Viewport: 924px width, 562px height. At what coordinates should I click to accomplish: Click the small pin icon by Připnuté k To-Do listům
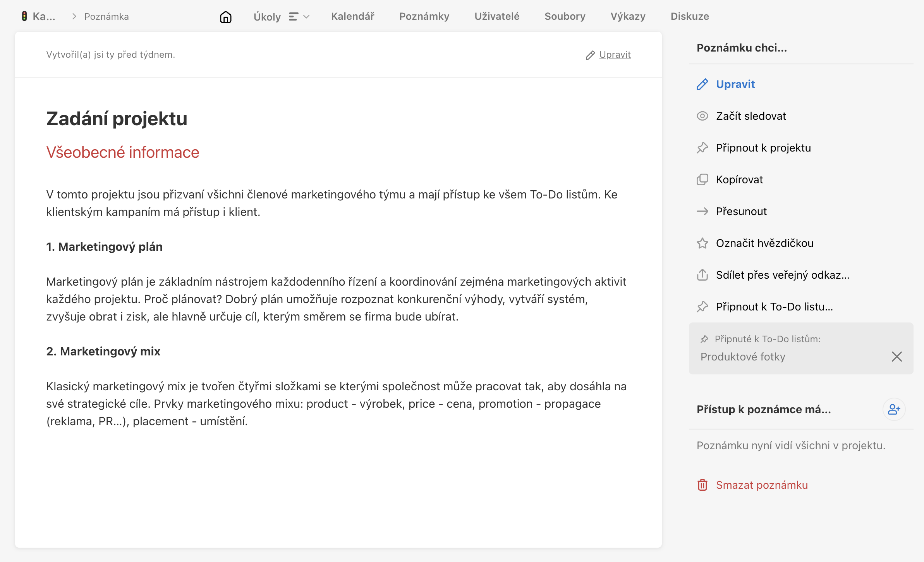pos(704,339)
